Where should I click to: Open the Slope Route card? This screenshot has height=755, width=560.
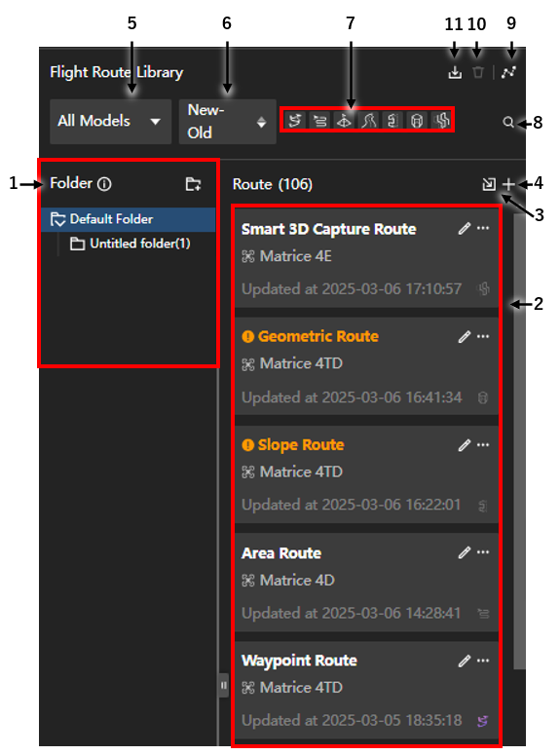(366, 474)
